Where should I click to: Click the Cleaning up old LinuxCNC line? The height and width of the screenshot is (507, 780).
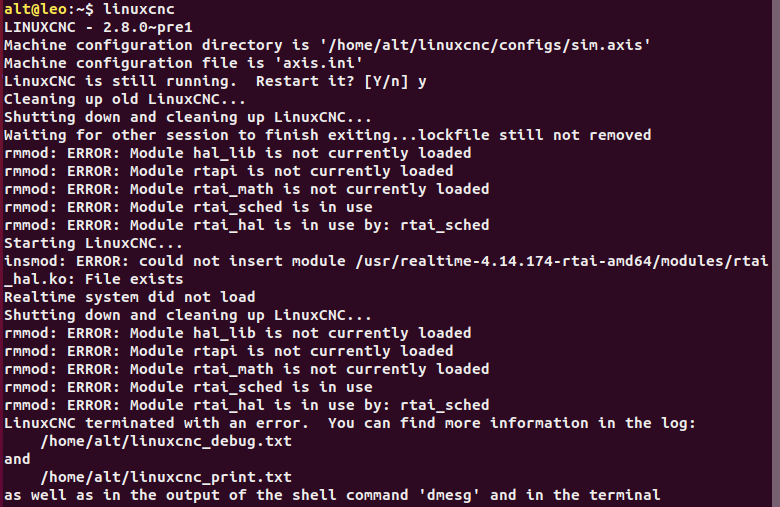[125, 99]
